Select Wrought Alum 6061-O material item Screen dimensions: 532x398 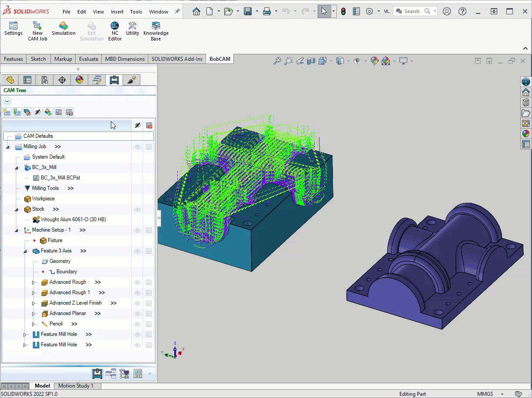coord(73,219)
